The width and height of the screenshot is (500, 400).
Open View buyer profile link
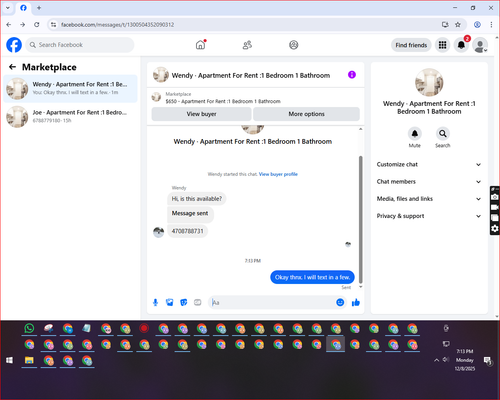(278, 174)
